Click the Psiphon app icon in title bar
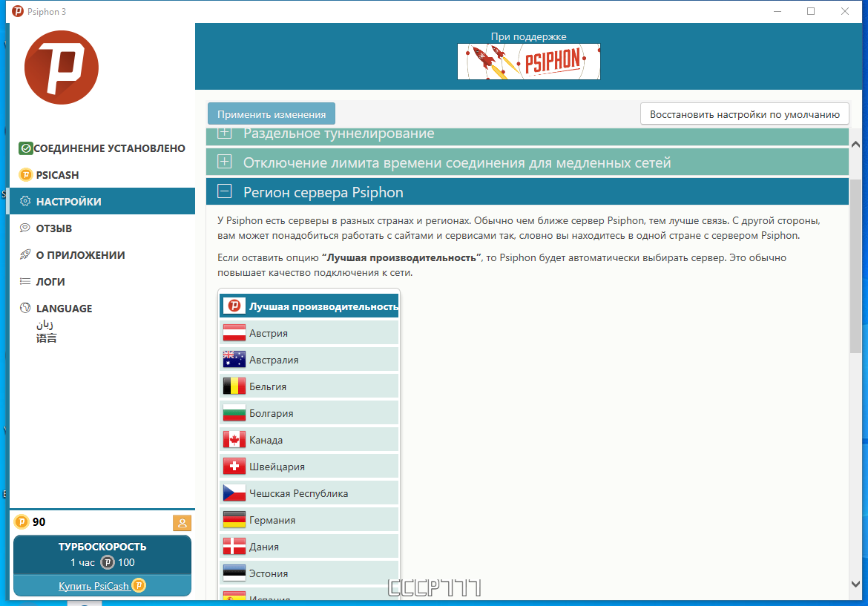The width and height of the screenshot is (868, 606). 18,11
